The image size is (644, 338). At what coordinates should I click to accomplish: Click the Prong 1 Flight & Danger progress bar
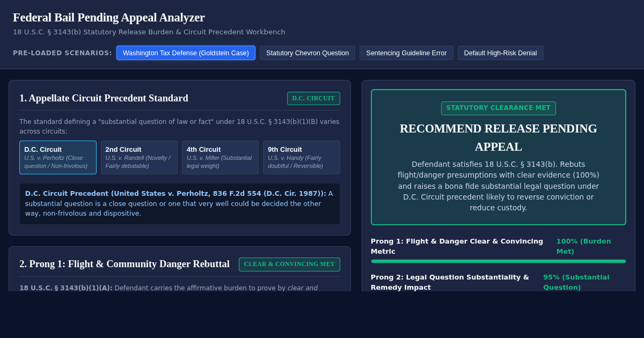click(499, 261)
